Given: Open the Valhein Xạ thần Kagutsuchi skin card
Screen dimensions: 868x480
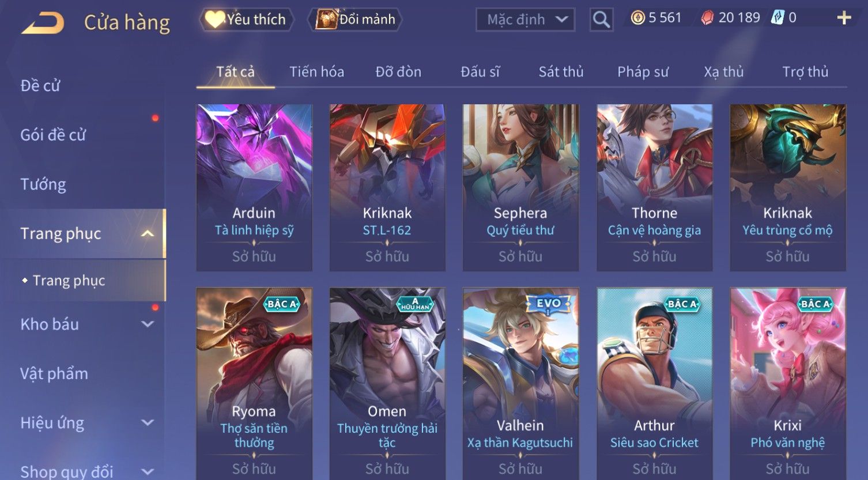Looking at the screenshot, I should [x=520, y=384].
